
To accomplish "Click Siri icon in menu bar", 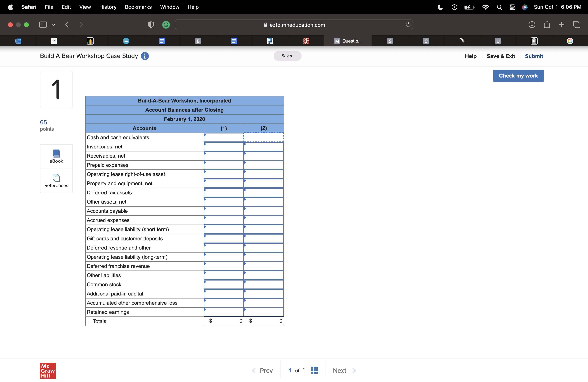I will point(525,7).
